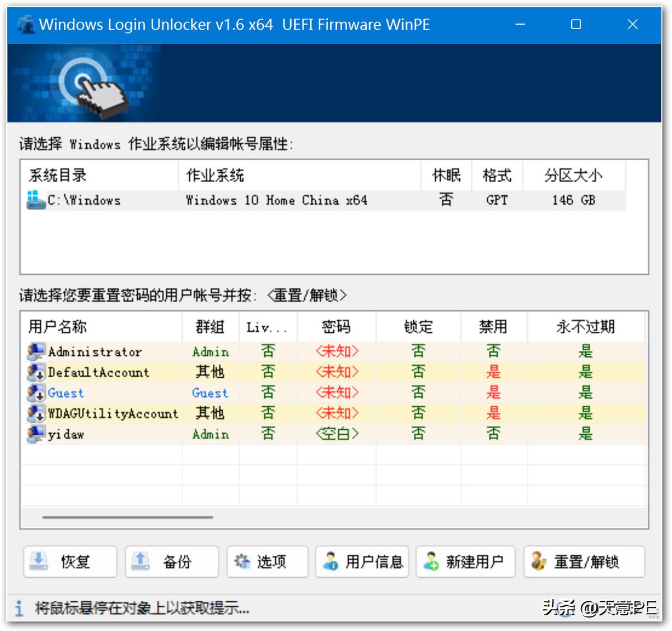Open 用户信息 user info

coord(362,562)
